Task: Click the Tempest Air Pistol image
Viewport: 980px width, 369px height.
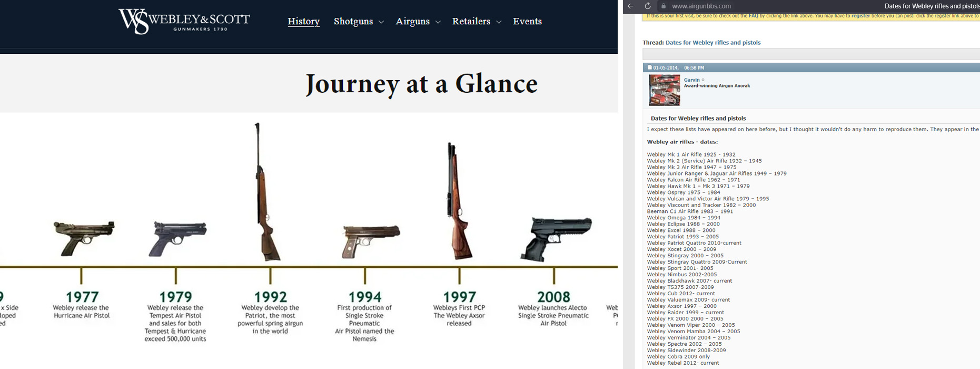Action: (x=177, y=239)
